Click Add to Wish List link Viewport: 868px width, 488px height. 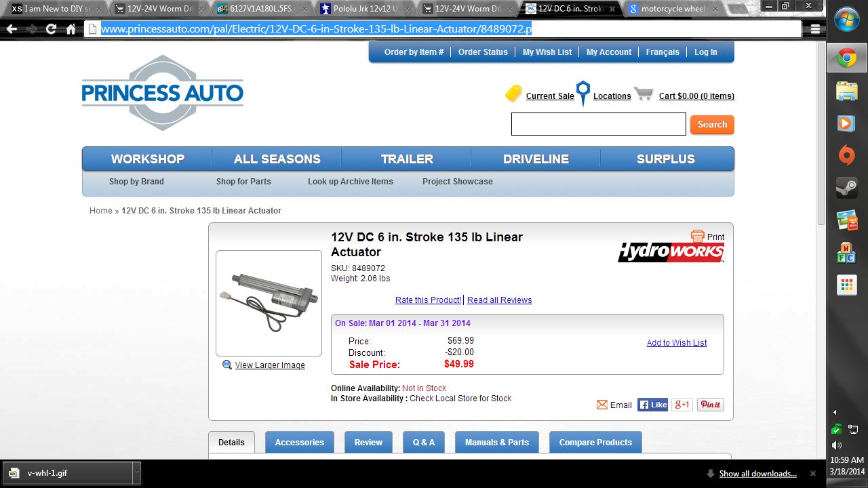click(677, 343)
